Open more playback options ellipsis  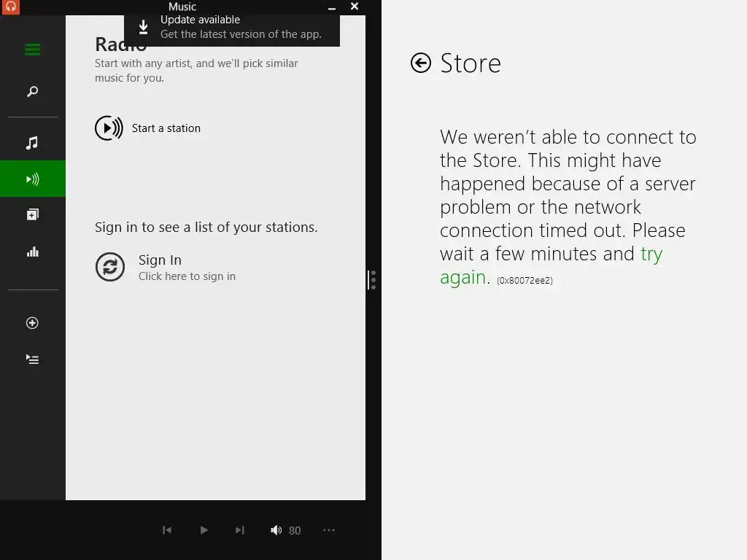pyautogui.click(x=329, y=530)
